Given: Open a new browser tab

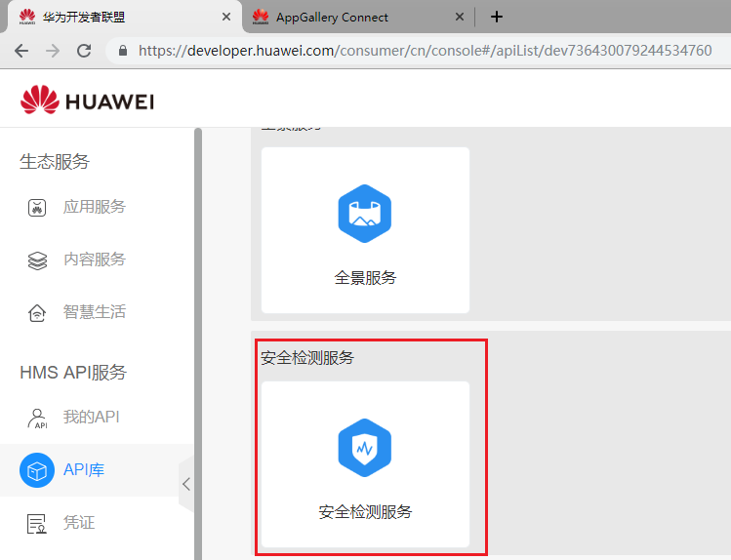Looking at the screenshot, I should (x=497, y=17).
